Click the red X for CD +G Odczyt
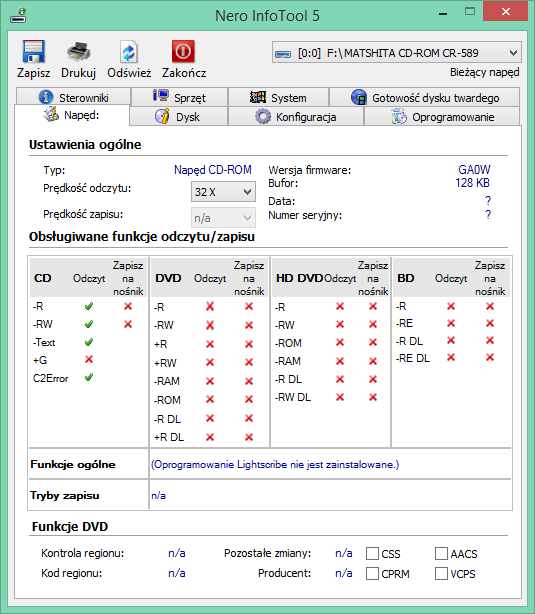This screenshot has height=614, width=535. [89, 359]
